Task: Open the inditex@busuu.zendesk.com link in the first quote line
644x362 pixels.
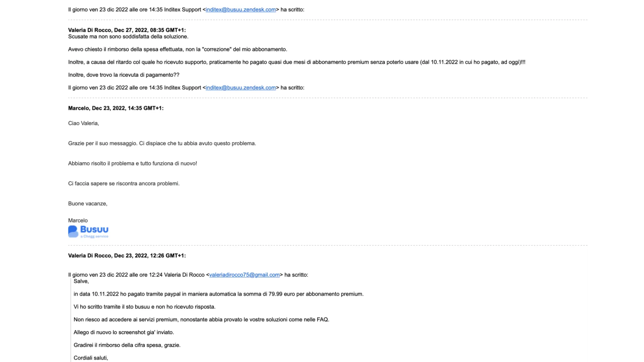Action: (241, 10)
